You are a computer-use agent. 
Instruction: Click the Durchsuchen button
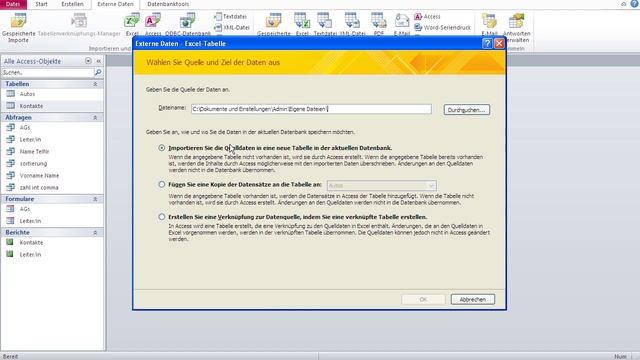pyautogui.click(x=467, y=110)
